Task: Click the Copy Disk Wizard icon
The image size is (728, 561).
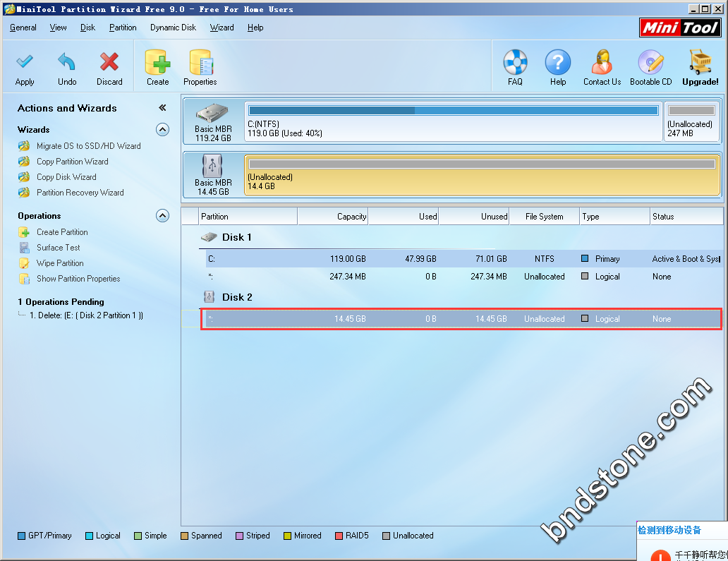Action: coord(24,177)
